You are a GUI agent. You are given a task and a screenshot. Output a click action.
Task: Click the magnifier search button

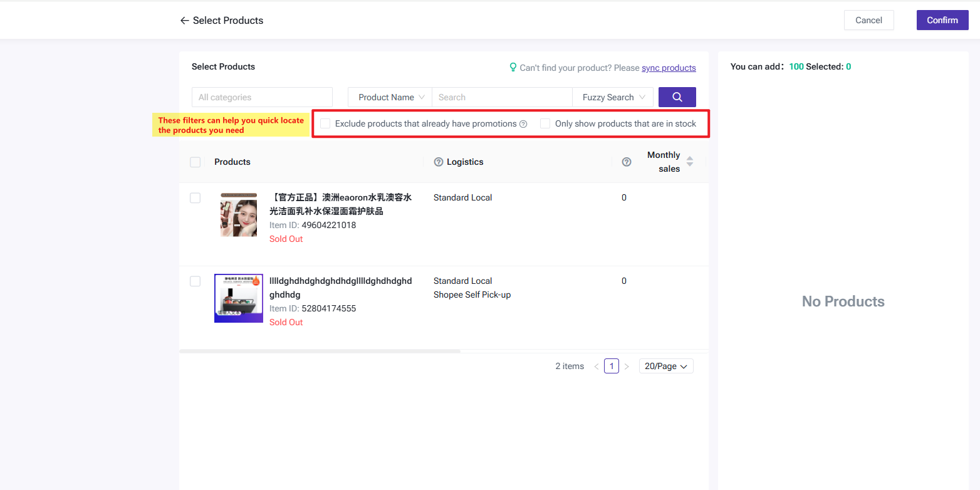click(677, 97)
